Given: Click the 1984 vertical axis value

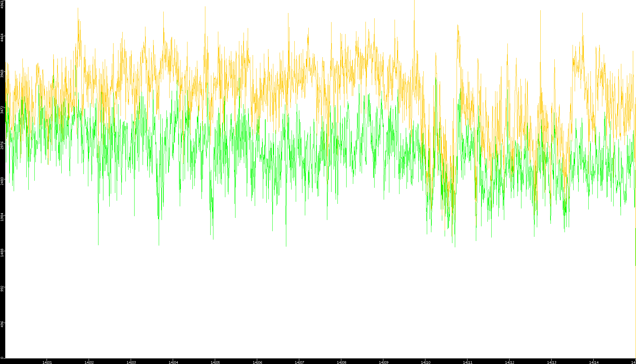Looking at the screenshot, I should tap(2, 217).
